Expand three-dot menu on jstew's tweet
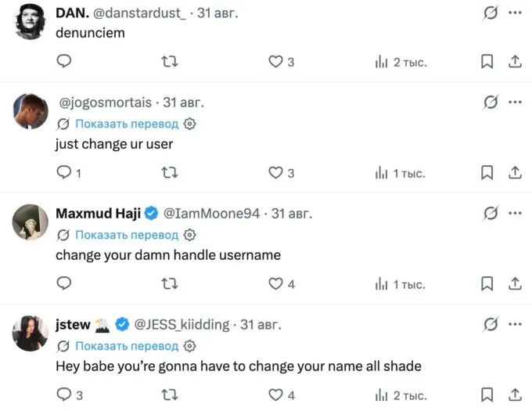This screenshot has width=532, height=411. coord(515,324)
